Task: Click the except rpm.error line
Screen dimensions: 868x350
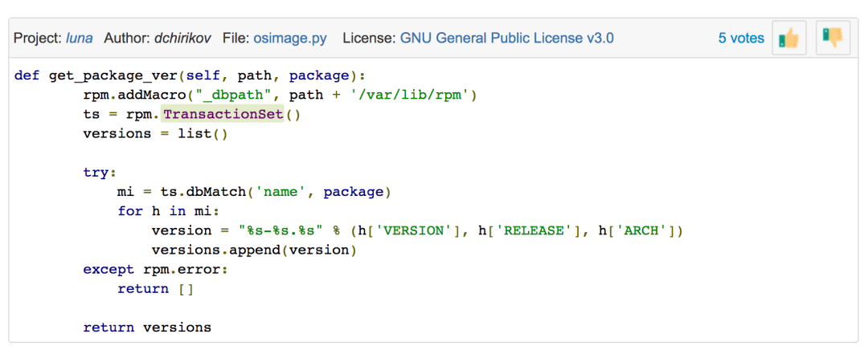Action: click(x=156, y=270)
